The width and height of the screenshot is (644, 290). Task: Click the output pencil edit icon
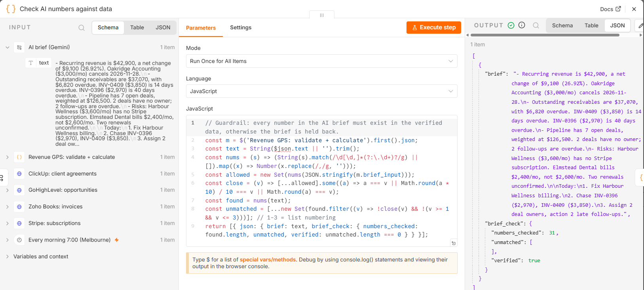pyautogui.click(x=641, y=26)
